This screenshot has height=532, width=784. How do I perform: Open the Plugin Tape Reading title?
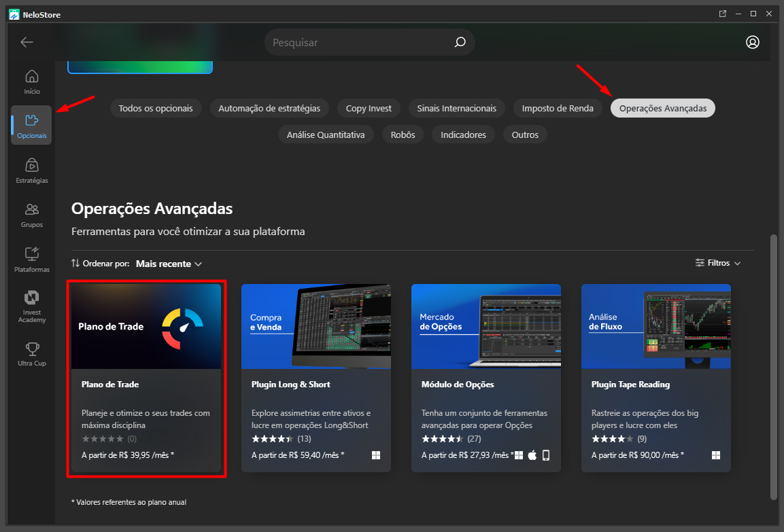click(x=630, y=384)
